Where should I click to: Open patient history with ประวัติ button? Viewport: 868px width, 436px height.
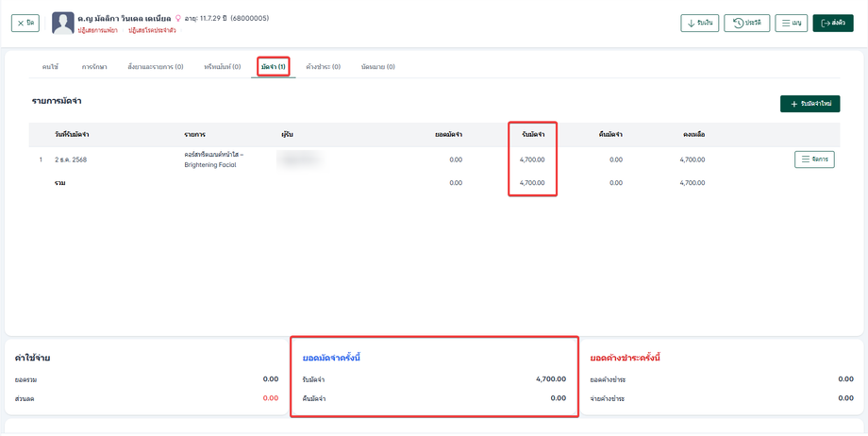click(x=747, y=24)
